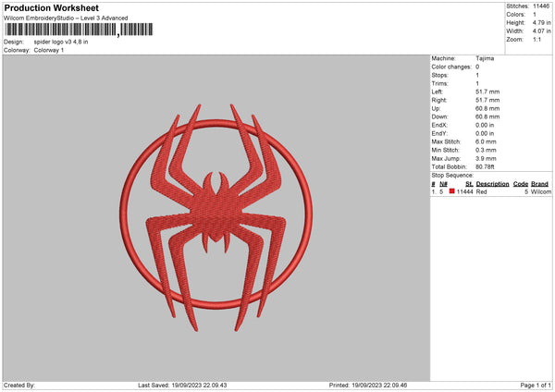Viewport: 555px width, 392px height.
Task: Click the 'St.' column header
Action: point(469,184)
